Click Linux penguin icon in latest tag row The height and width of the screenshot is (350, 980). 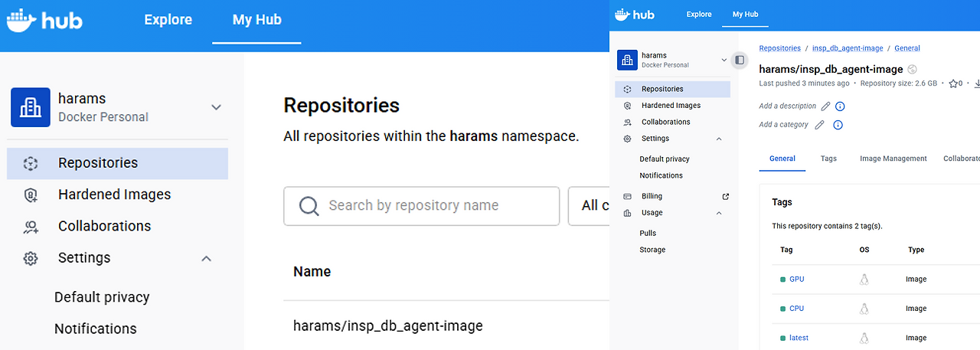point(864,338)
